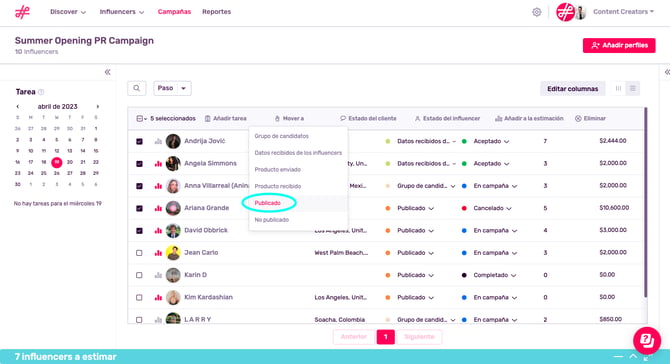Click Estado del influencer action
The height and width of the screenshot is (364, 670).
[447, 118]
